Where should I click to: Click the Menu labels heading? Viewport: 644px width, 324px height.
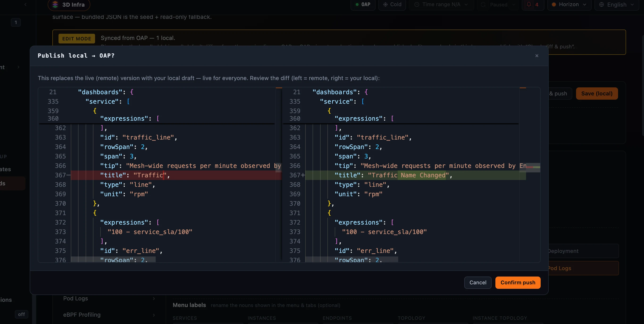click(x=189, y=305)
